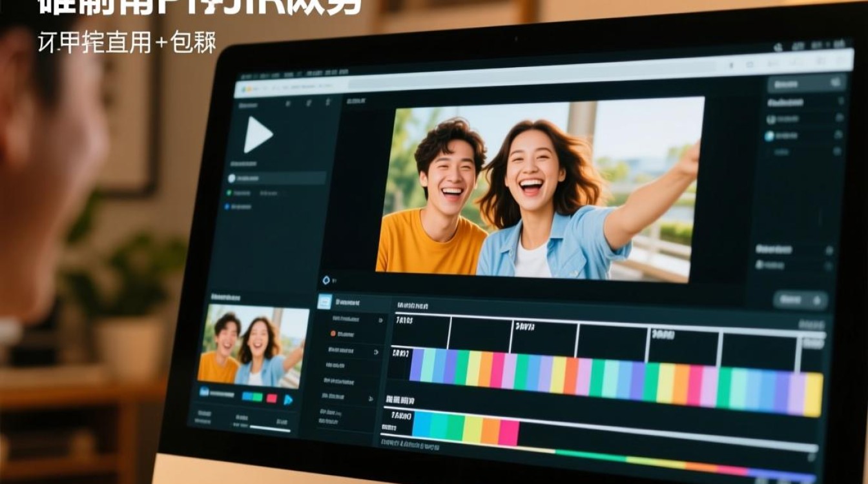The width and height of the screenshot is (868, 484).
Task: Click the highlighted row under the large play triangle
Action: click(276, 178)
